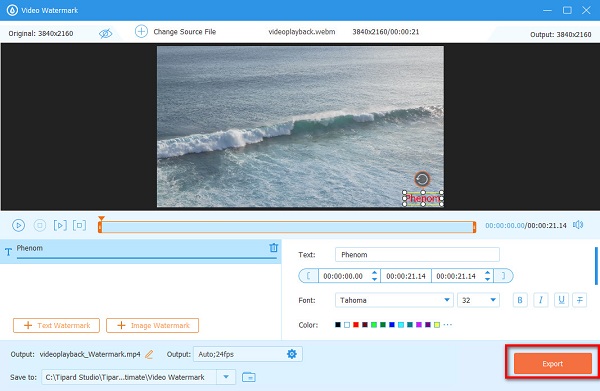Screen dimensions: 600x391
Task: Click the start time field 00:00:00.00
Action: pyautogui.click(x=343, y=276)
